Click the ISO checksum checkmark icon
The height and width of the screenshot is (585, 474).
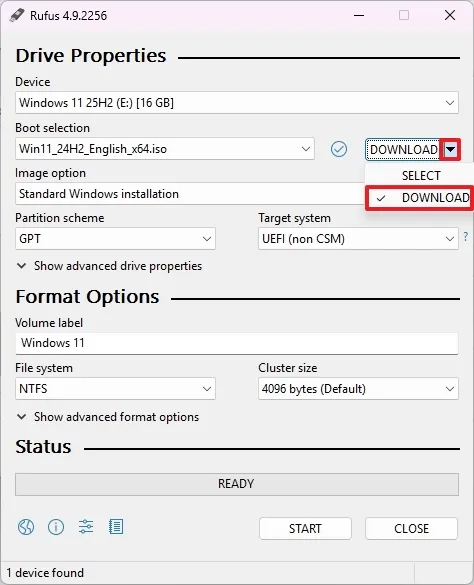pos(339,149)
